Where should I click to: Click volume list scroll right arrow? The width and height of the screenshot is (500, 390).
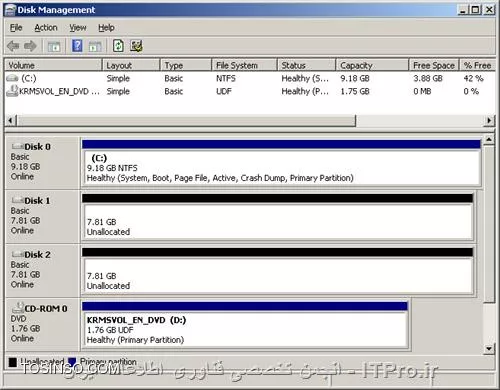489,120
